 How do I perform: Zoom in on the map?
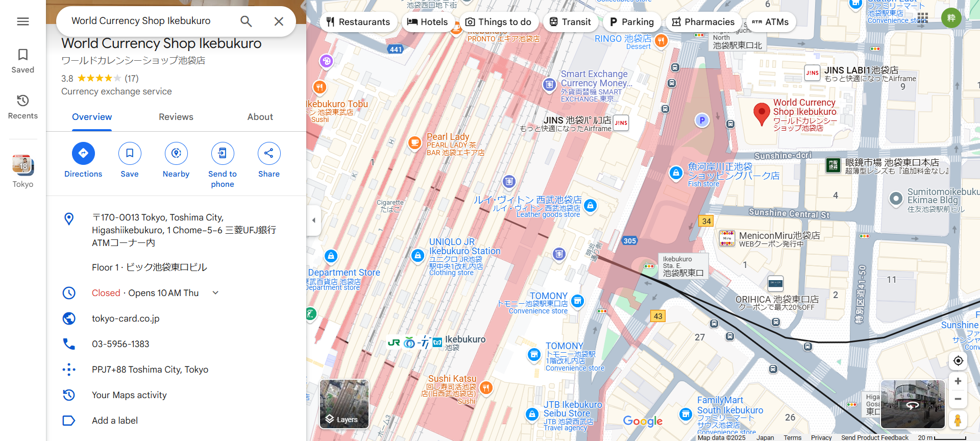tap(958, 381)
